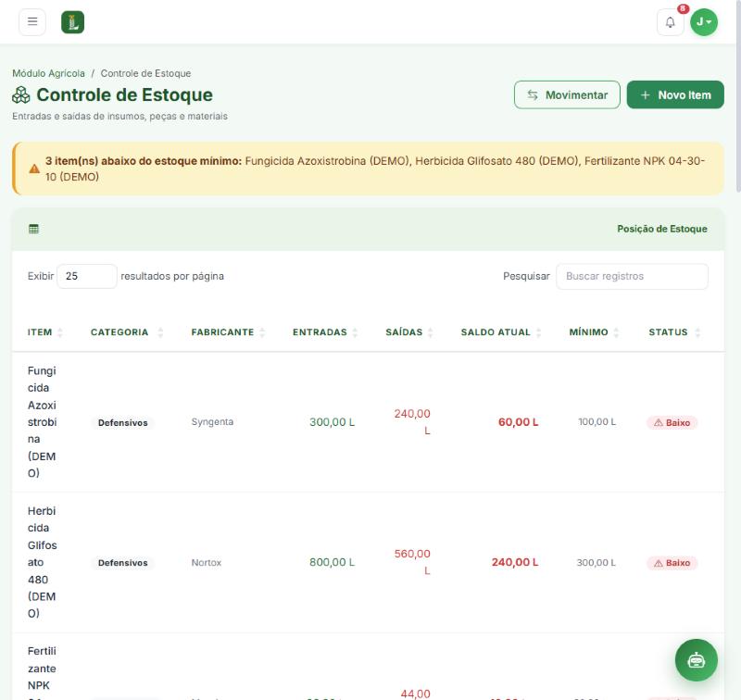This screenshot has height=700, width=741.
Task: Go to Módulo Agrícola breadcrumb
Action: pyautogui.click(x=49, y=73)
